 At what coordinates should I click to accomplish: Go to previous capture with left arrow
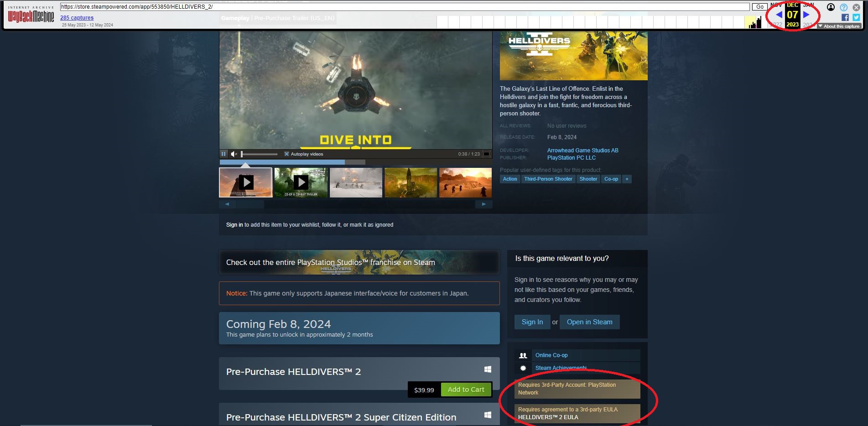779,15
